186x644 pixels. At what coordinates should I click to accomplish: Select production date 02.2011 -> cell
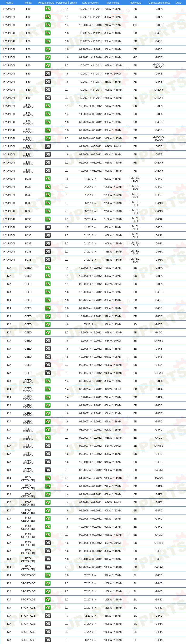tap(90, 575)
